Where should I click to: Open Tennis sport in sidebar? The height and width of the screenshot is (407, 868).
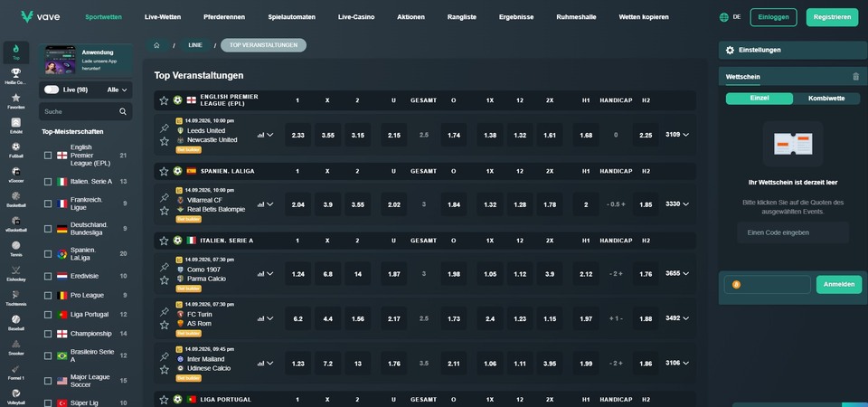16,249
